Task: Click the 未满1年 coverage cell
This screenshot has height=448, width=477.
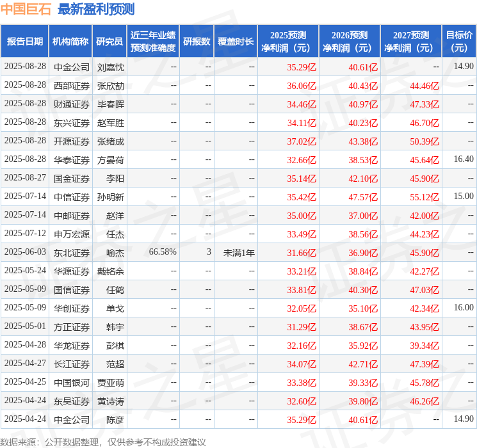Action: point(239,253)
